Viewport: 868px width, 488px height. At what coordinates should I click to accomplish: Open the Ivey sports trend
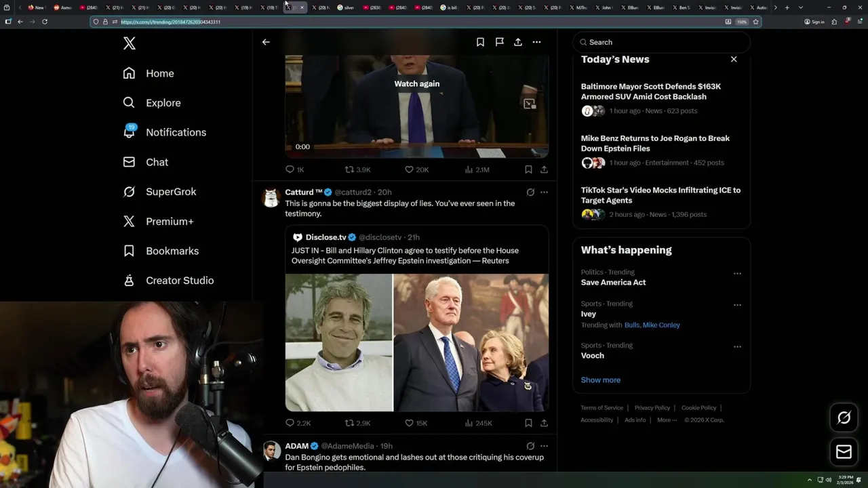[589, 314]
